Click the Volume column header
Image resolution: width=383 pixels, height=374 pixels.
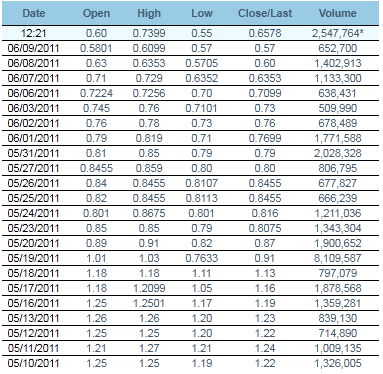point(338,13)
